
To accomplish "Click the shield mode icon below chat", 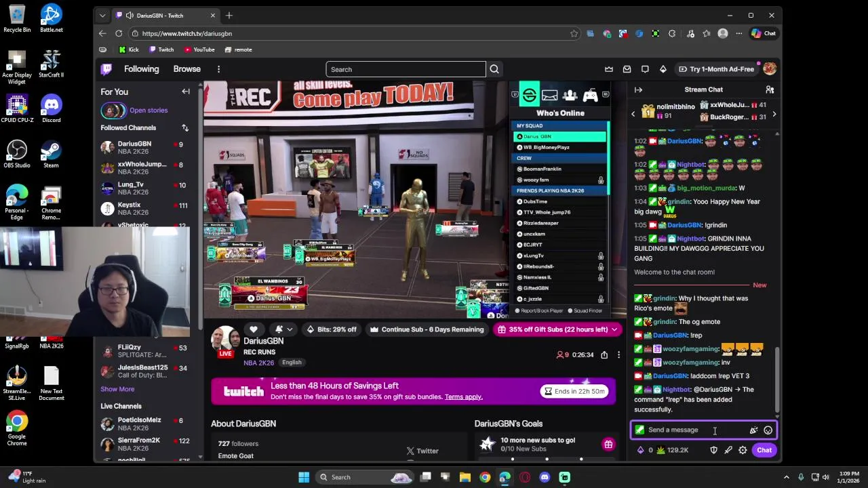I will pyautogui.click(x=713, y=450).
